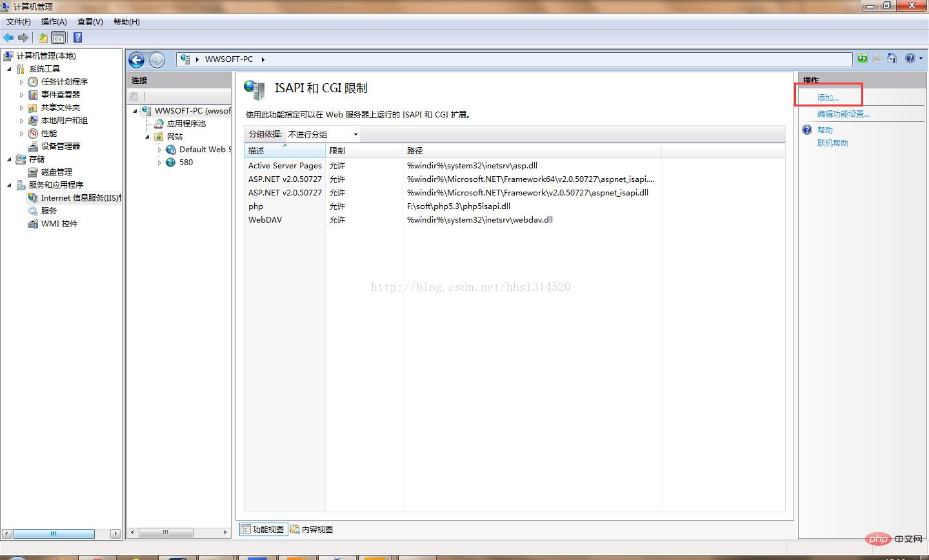Open the 文件(F) menu
The height and width of the screenshot is (560, 929).
[19, 22]
